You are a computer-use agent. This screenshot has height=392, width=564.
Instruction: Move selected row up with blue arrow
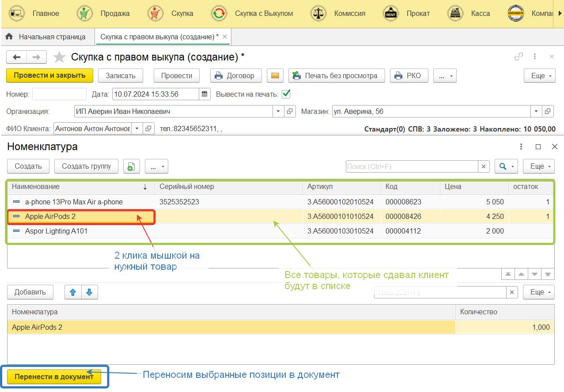pyautogui.click(x=73, y=292)
